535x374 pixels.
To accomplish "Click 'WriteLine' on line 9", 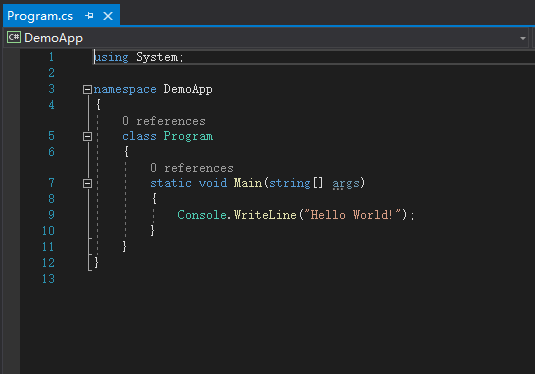I will point(265,215).
